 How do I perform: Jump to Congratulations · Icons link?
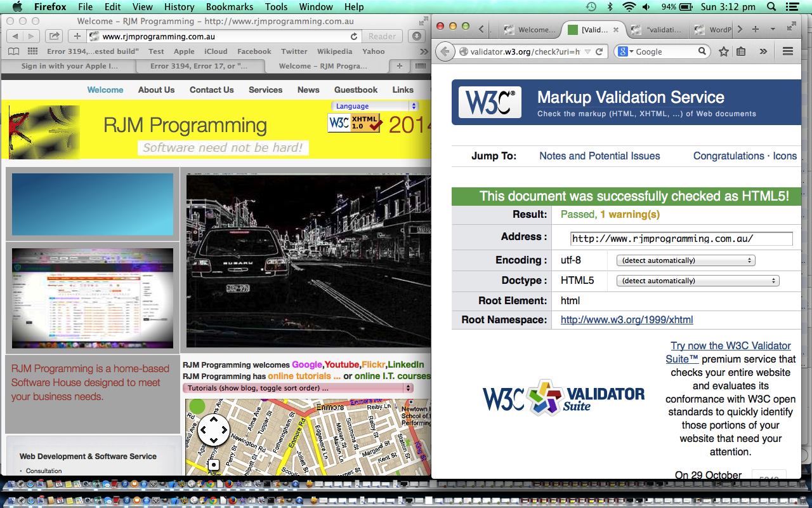(x=745, y=156)
